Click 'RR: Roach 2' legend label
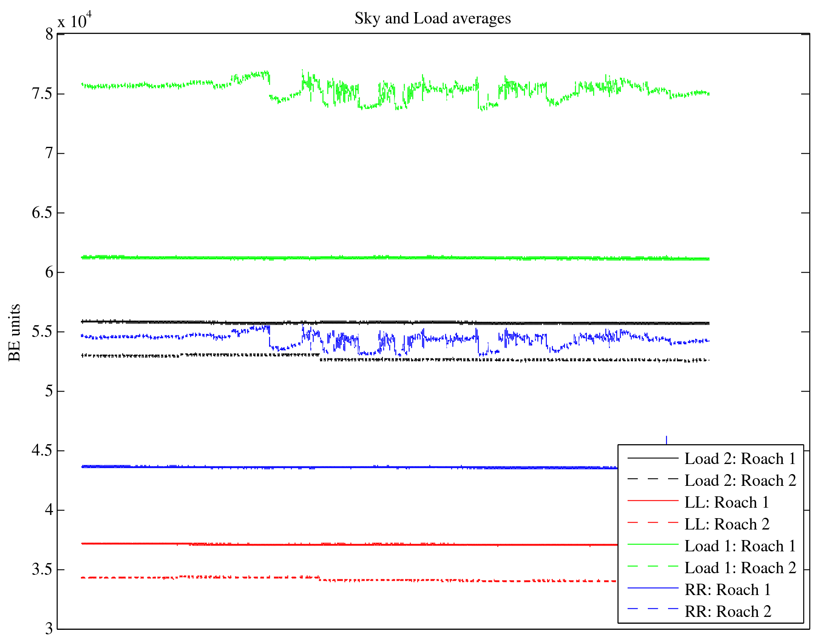The width and height of the screenshot is (821, 644). pyautogui.click(x=727, y=612)
